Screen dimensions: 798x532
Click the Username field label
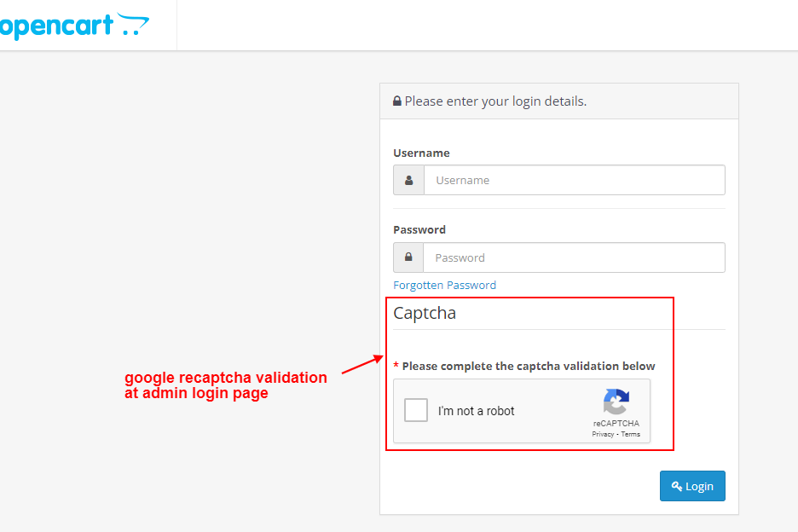(421, 153)
